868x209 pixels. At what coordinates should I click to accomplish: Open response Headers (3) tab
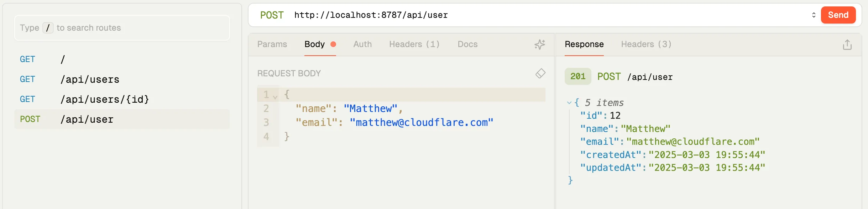tap(646, 44)
